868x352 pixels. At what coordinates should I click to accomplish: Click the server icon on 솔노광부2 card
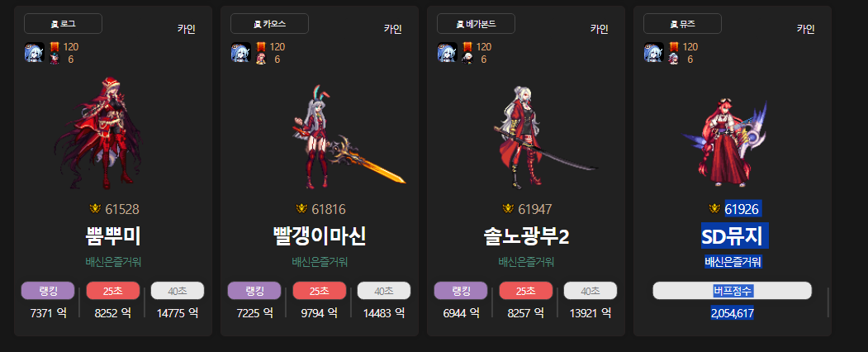[x=448, y=52]
